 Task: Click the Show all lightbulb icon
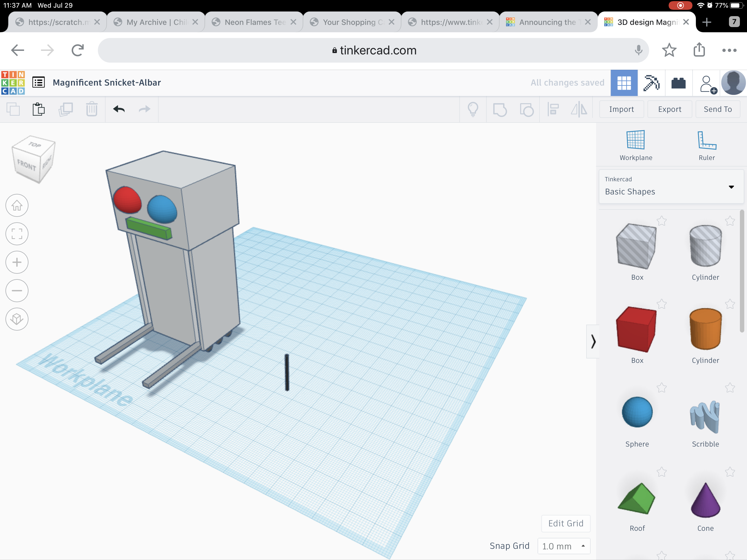tap(473, 109)
